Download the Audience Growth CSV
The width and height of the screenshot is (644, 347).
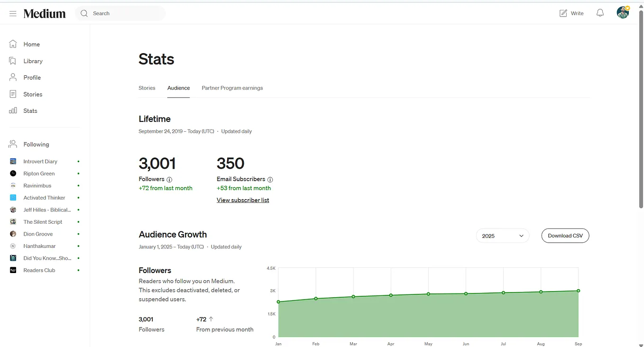click(565, 236)
